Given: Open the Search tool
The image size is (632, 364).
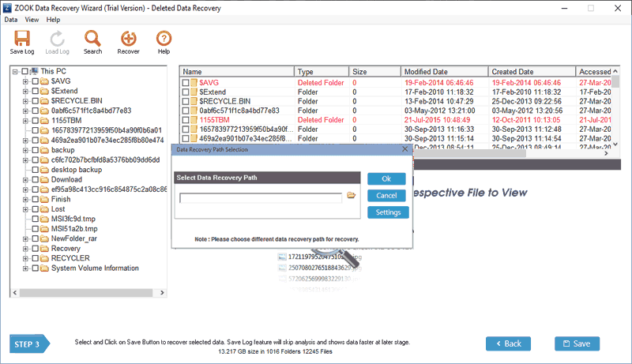Looking at the screenshot, I should tap(92, 43).
